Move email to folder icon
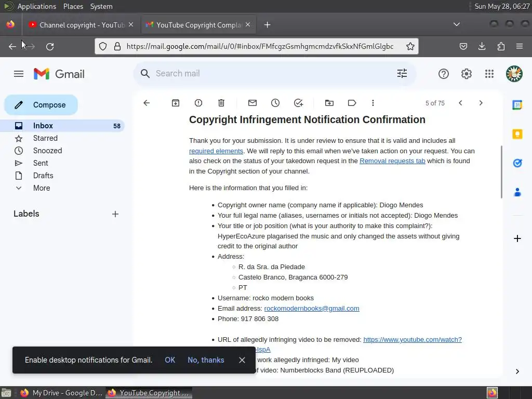Viewport: 532px width, 399px height. [329, 103]
